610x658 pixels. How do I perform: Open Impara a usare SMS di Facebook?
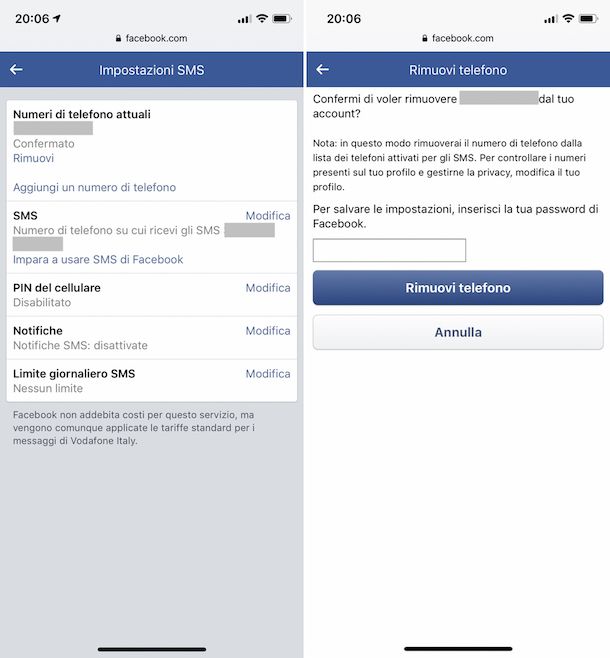[x=98, y=259]
